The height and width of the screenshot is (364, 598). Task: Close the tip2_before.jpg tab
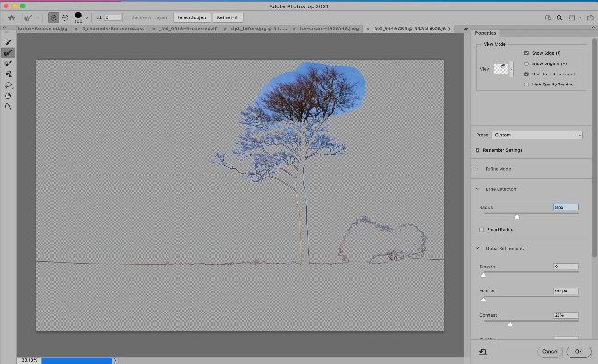[x=225, y=29]
